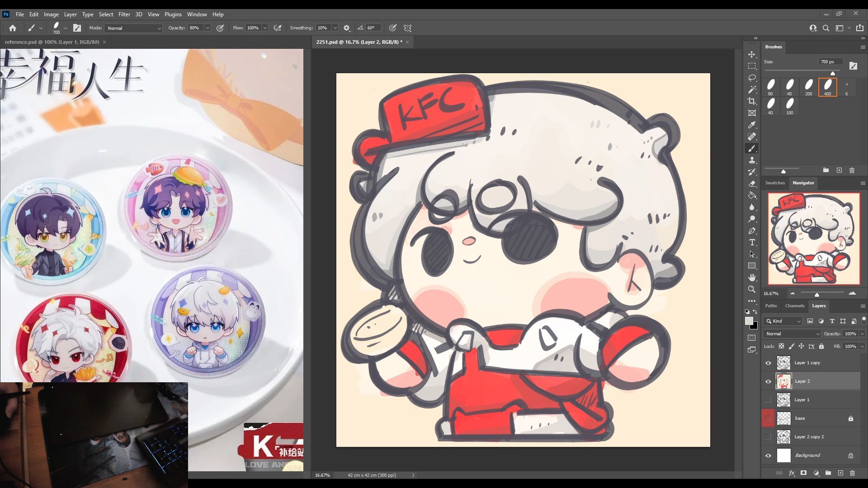This screenshot has width=868, height=488.
Task: Select the Layer 2 copy 2 thumbnail
Action: pyautogui.click(x=783, y=437)
